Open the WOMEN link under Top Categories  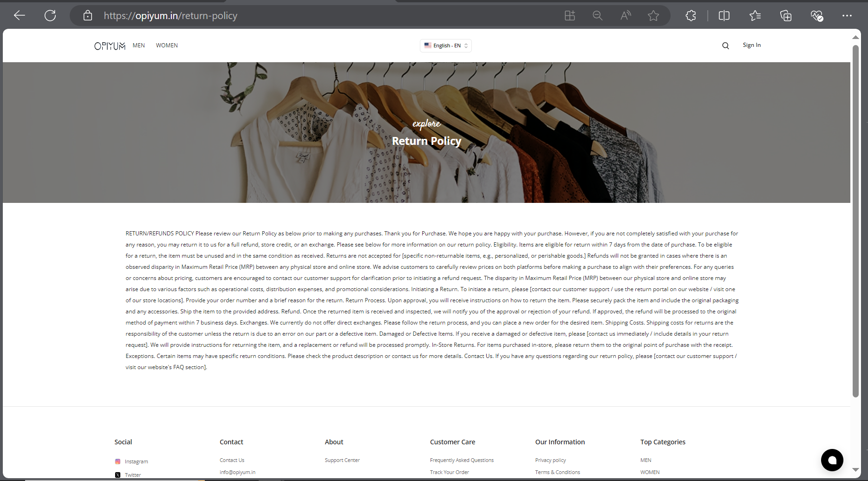coord(650,472)
